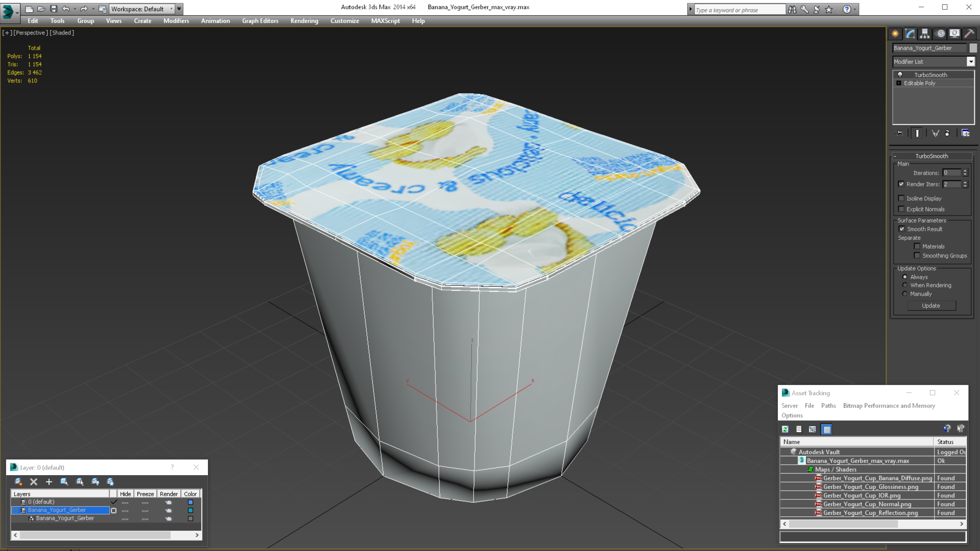Click Configure Modifier Sets icon

pos(966,133)
